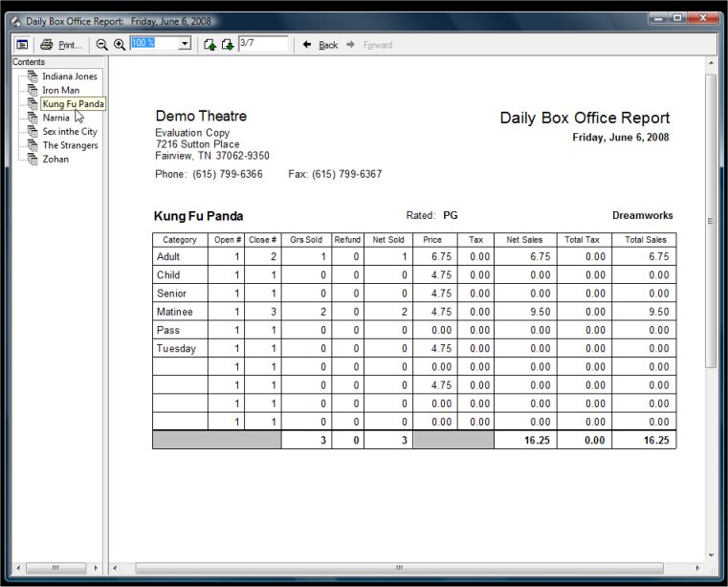The height and width of the screenshot is (587, 728).
Task: Go to next page icon
Action: 228,45
